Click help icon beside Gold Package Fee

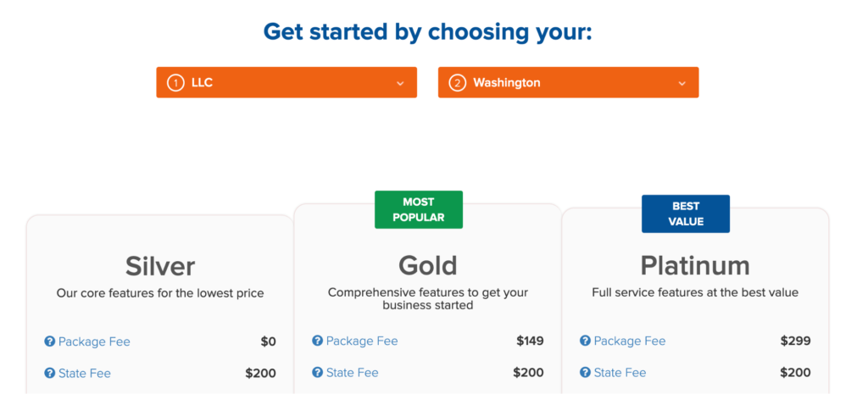[317, 341]
